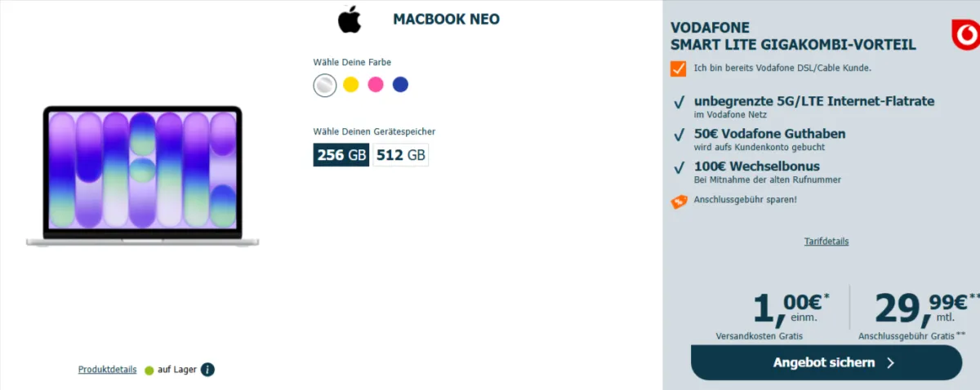Image resolution: width=980 pixels, height=390 pixels.
Task: Select the 256 GB storage option
Action: [341, 155]
